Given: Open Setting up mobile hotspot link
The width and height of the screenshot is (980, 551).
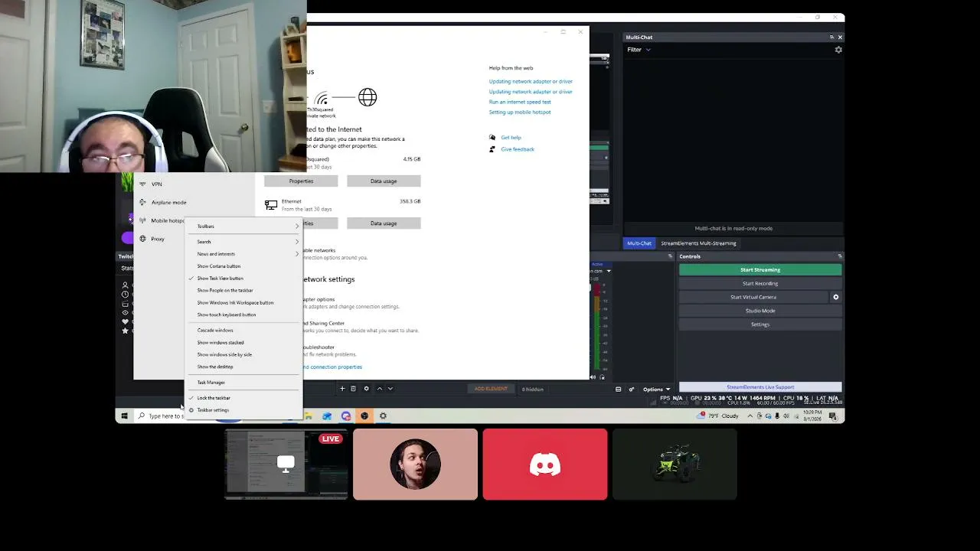Looking at the screenshot, I should [520, 112].
